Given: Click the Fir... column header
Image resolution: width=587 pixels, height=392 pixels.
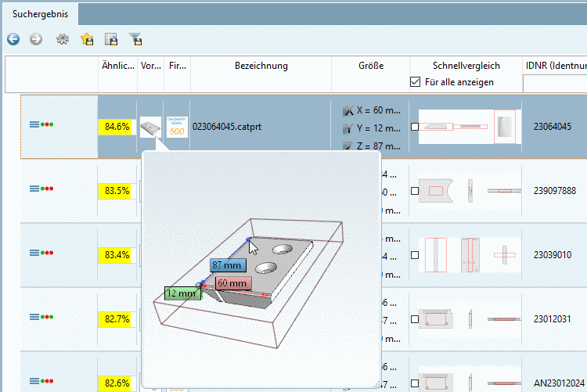Looking at the screenshot, I should (178, 66).
